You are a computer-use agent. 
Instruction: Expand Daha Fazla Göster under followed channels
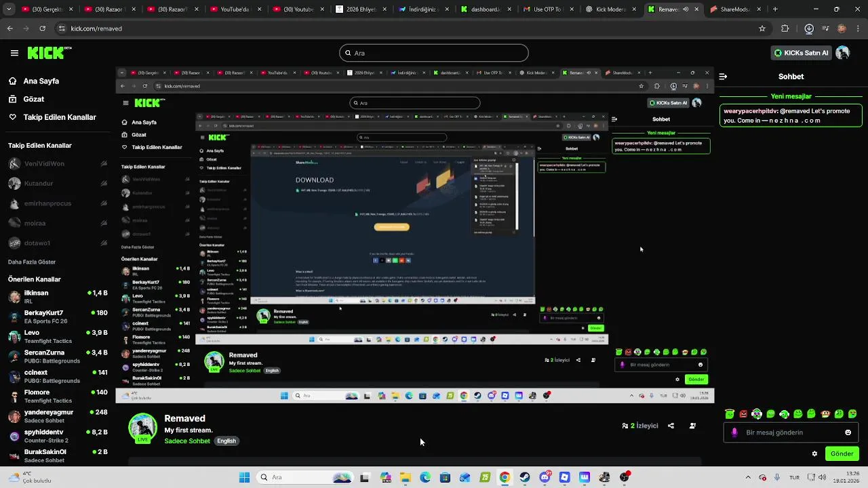[x=32, y=262]
